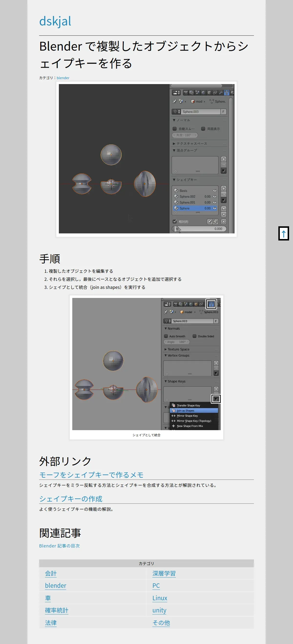The image size is (293, 644).
Task: Choose Join as Shapes from the menu
Action: [x=194, y=411]
